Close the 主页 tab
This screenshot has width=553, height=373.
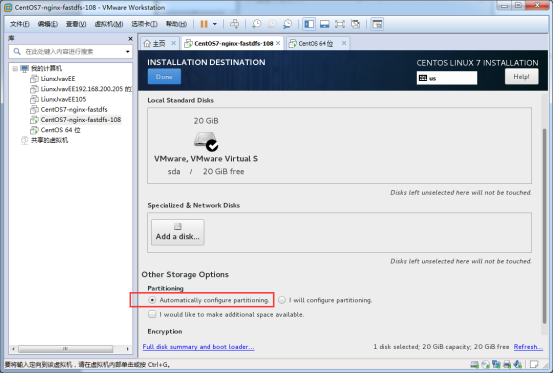(174, 43)
